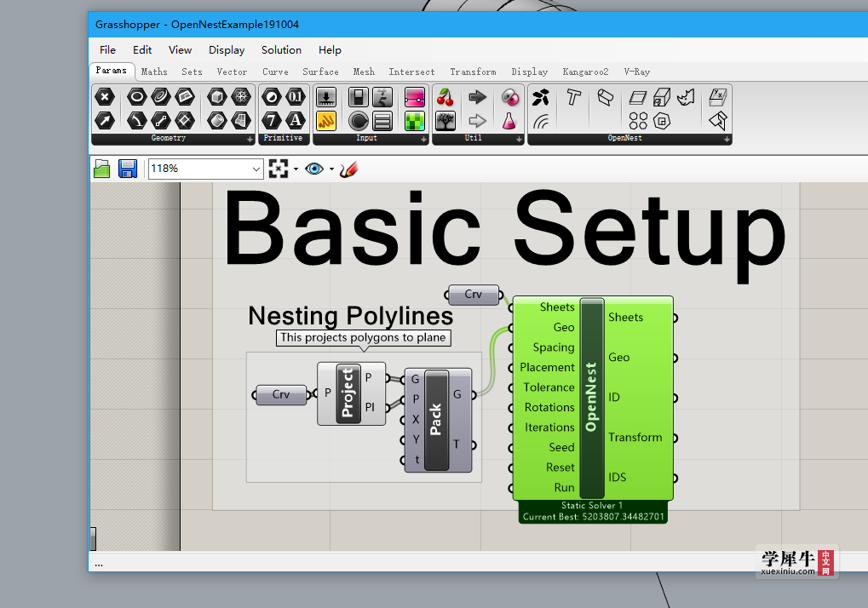Choose the Integer 7 parameter icon
The width and height of the screenshot is (868, 608).
tap(271, 121)
